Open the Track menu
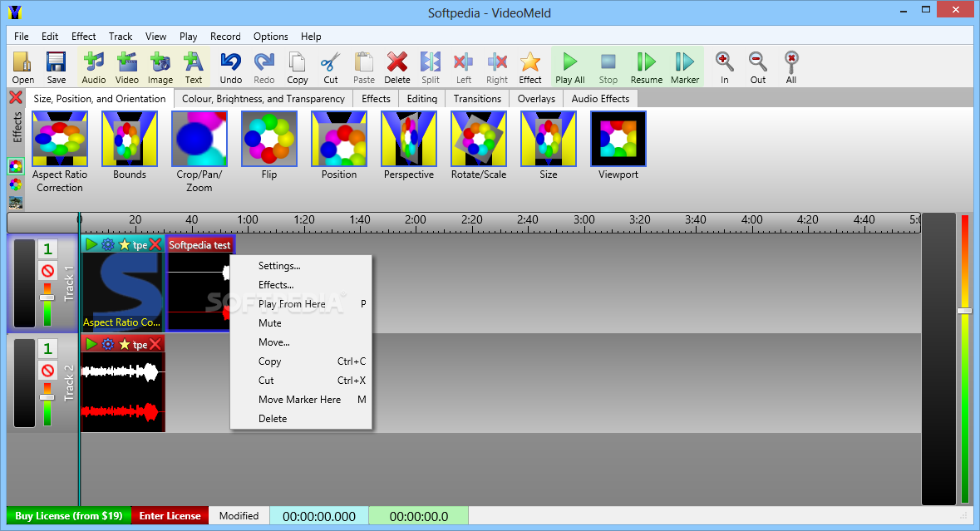Image resolution: width=980 pixels, height=531 pixels. click(121, 37)
